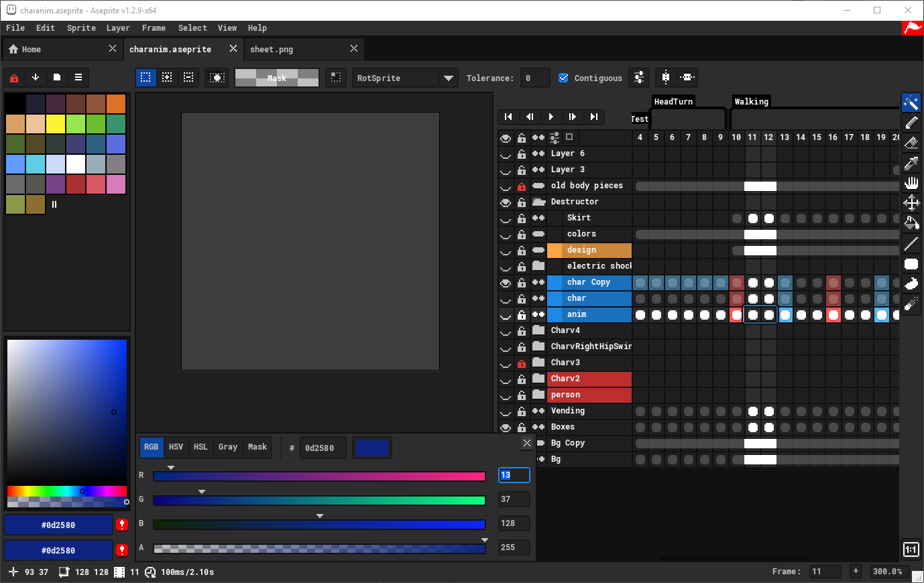Hide the Destructor group
Viewport: 924px width, 583px height.
click(506, 202)
